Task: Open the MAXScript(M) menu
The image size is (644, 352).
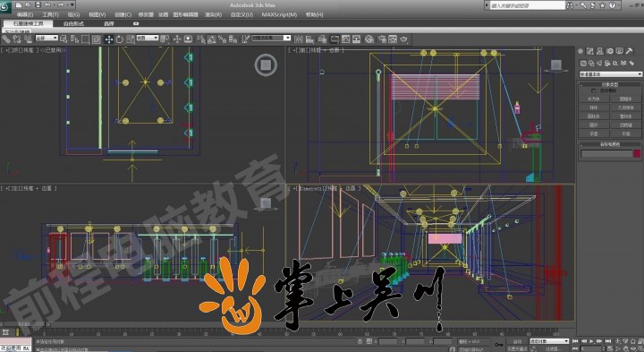Action: click(279, 14)
